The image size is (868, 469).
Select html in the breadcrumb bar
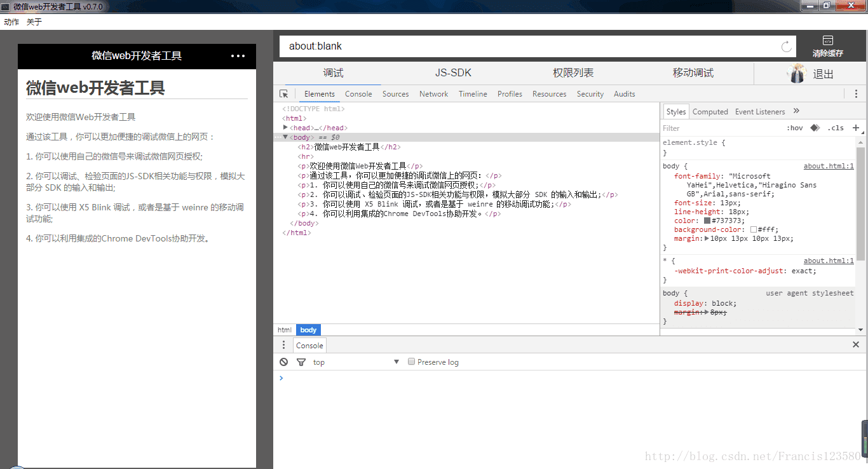(285, 330)
